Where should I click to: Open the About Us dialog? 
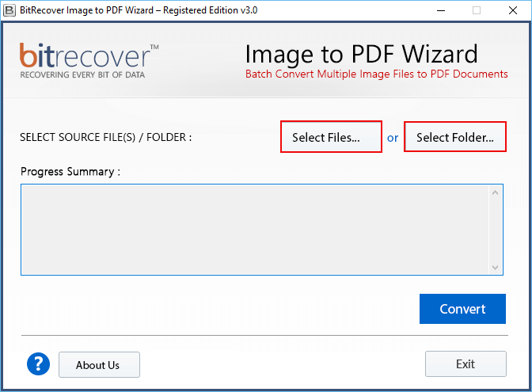click(x=99, y=365)
